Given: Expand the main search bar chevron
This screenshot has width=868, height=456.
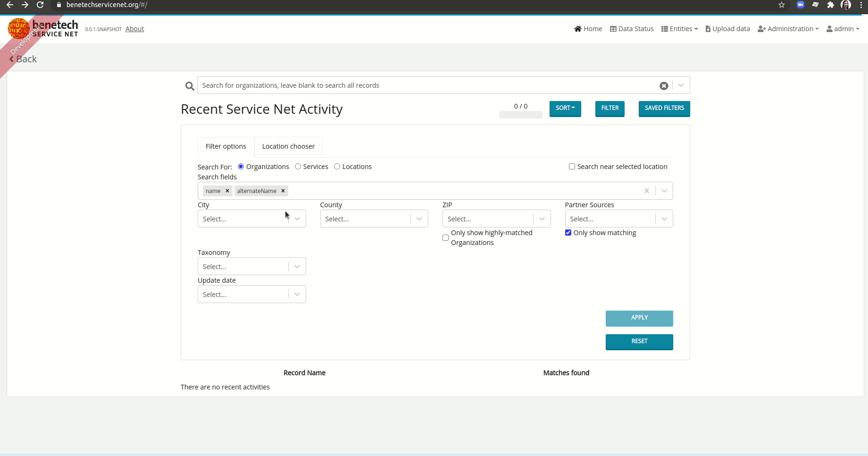Looking at the screenshot, I should point(681,85).
